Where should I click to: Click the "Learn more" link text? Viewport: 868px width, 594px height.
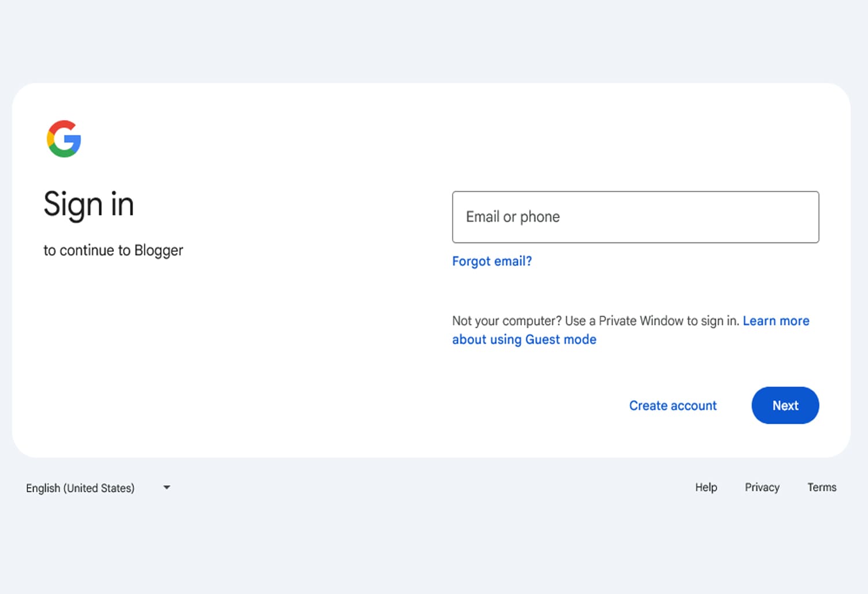coord(776,321)
